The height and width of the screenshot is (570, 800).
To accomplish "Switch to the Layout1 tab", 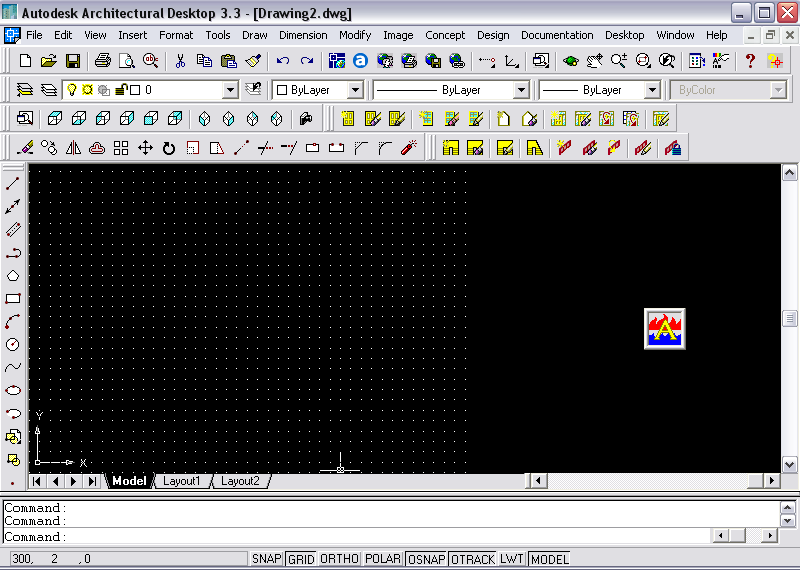I will pyautogui.click(x=182, y=481).
